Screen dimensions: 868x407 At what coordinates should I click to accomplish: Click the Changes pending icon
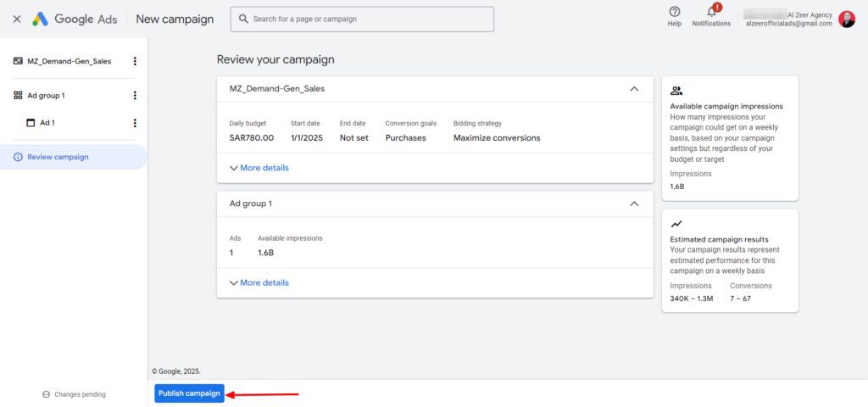coord(46,394)
